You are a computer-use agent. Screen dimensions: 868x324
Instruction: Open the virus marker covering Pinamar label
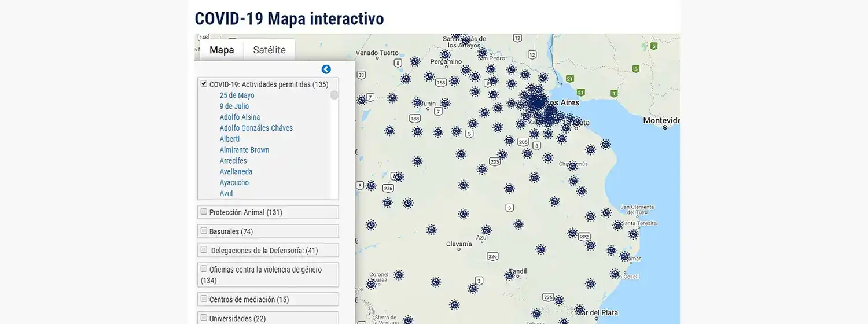(x=624, y=256)
